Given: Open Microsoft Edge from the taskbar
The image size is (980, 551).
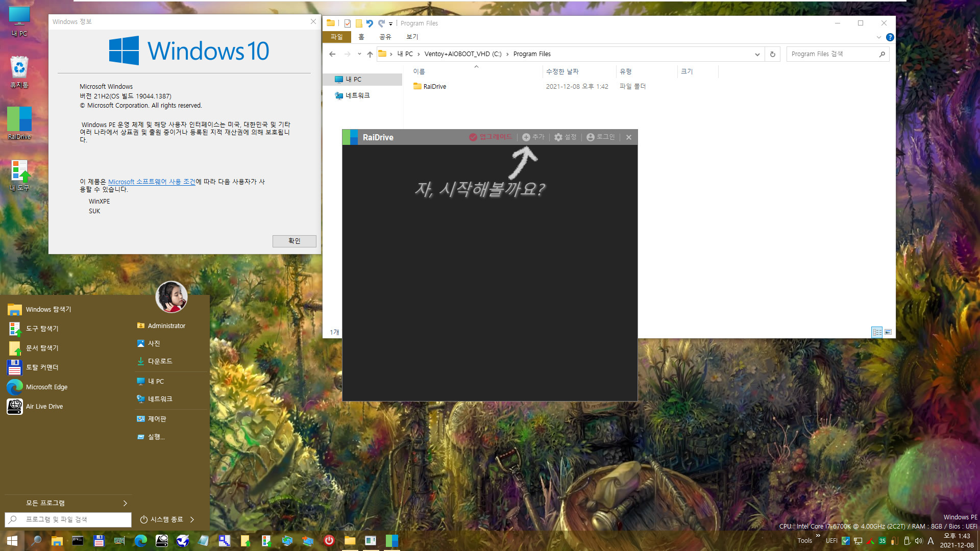Looking at the screenshot, I should (140, 541).
